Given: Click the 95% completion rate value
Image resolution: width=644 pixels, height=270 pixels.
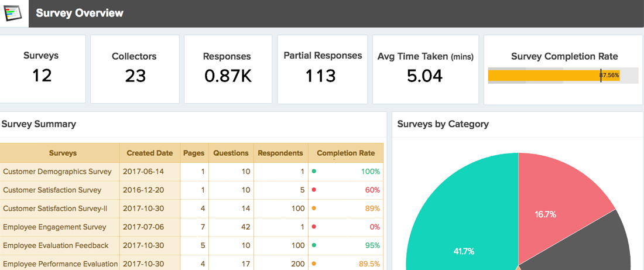Looking at the screenshot, I should click(x=372, y=245).
